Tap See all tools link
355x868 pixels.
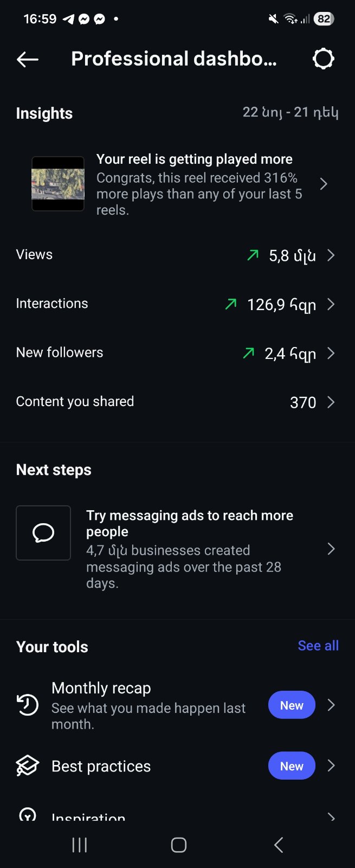click(x=318, y=646)
